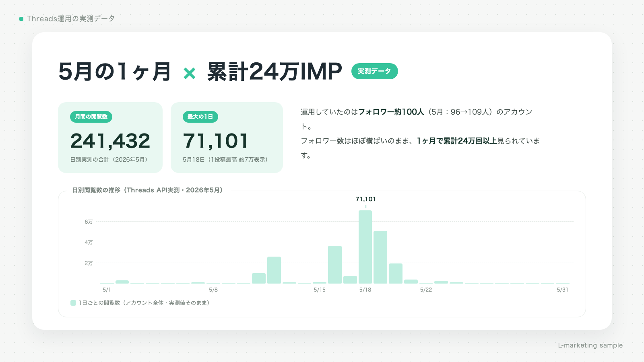644x362 pixels.
Task: Click the 5月18日（1投稿最高 約7万表示） caption
Action: [226, 160]
